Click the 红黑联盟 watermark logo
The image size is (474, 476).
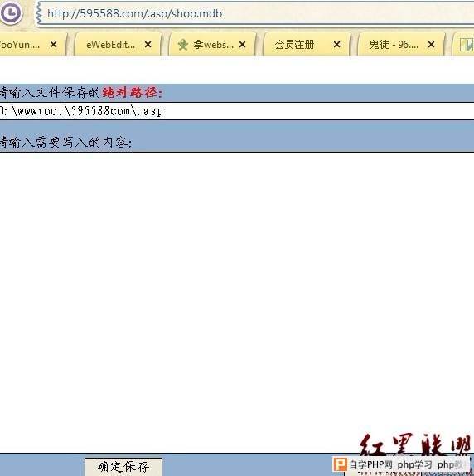415,444
